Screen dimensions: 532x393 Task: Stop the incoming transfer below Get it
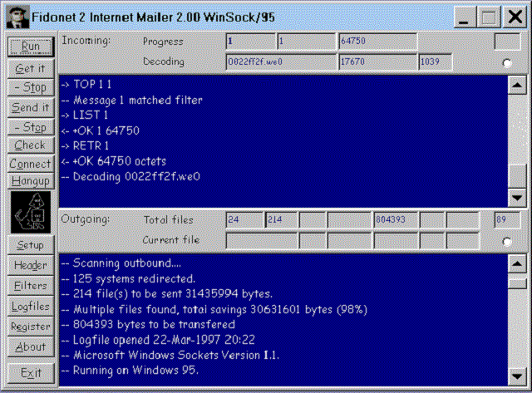tap(31, 87)
